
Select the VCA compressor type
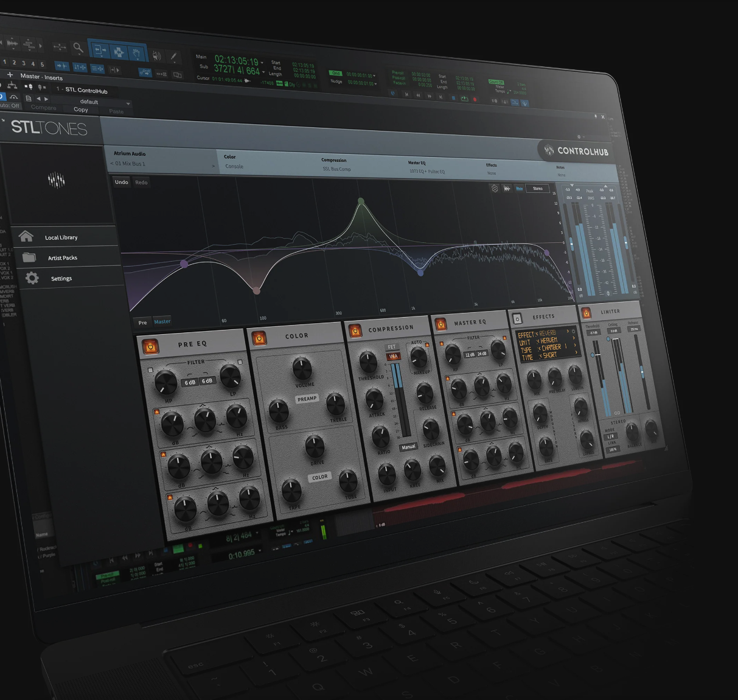394,355
